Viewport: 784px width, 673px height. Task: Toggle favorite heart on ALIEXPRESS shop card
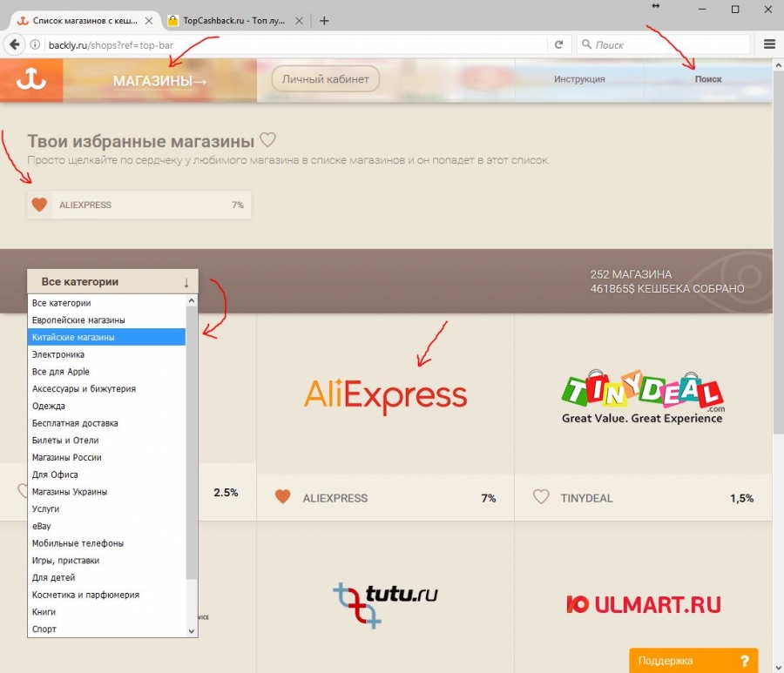coord(282,496)
